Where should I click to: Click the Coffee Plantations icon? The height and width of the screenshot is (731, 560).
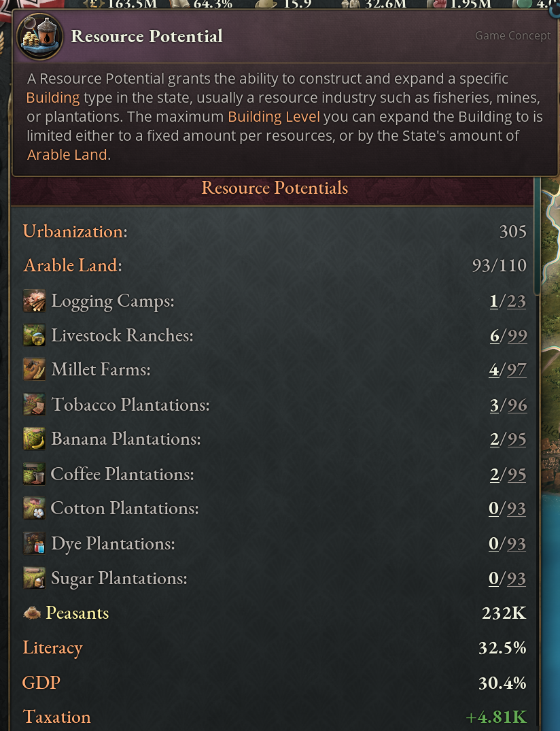34,474
